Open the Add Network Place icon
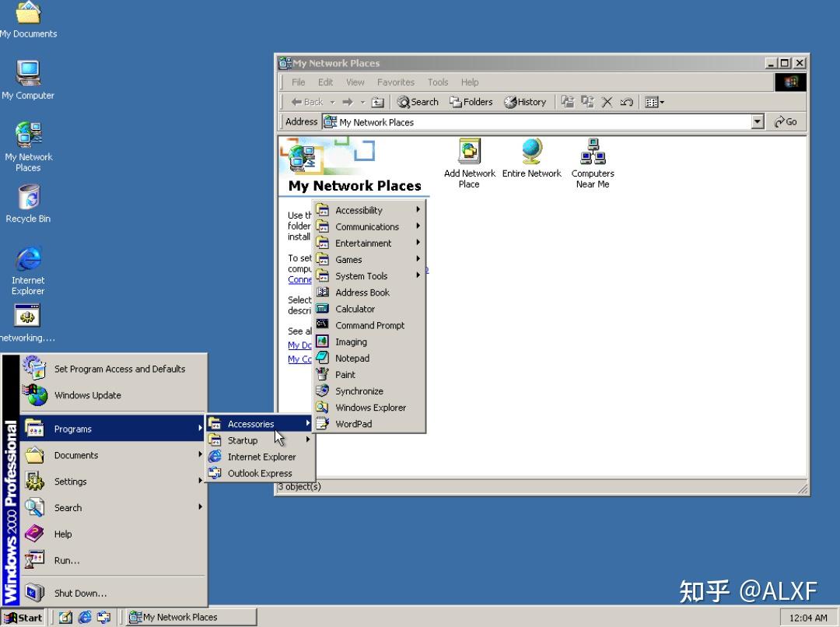This screenshot has width=840, height=627. 468,161
